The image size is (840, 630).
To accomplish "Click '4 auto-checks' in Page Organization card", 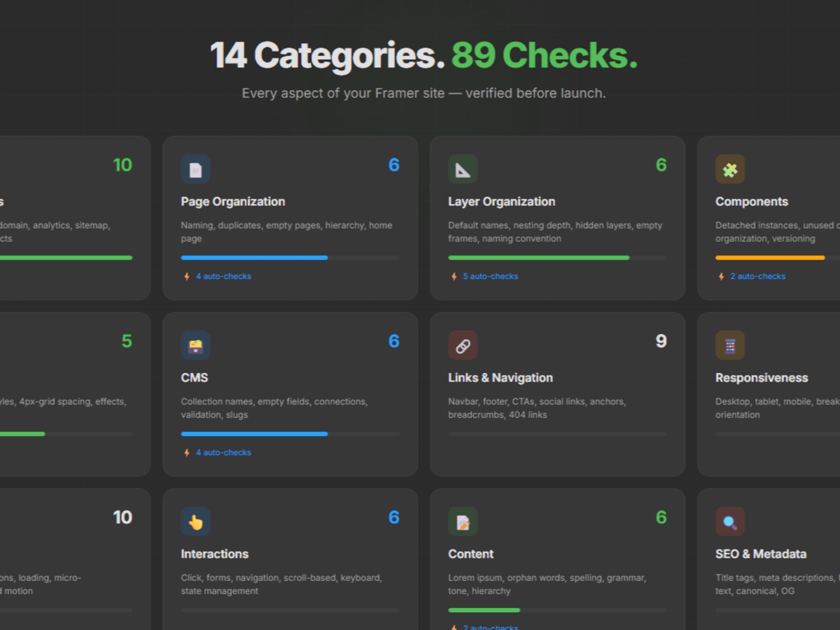I will [224, 276].
